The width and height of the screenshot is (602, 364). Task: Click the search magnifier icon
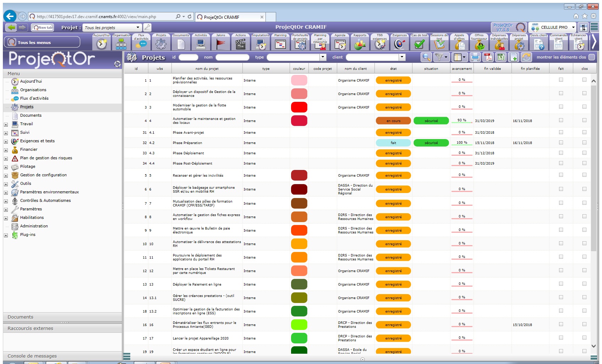pyautogui.click(x=426, y=57)
